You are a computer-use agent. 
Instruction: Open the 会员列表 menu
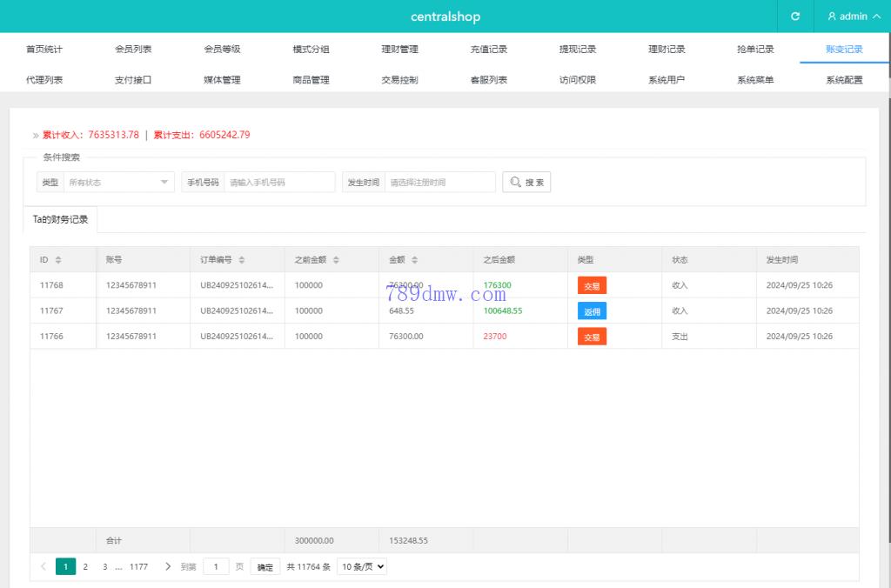point(133,50)
